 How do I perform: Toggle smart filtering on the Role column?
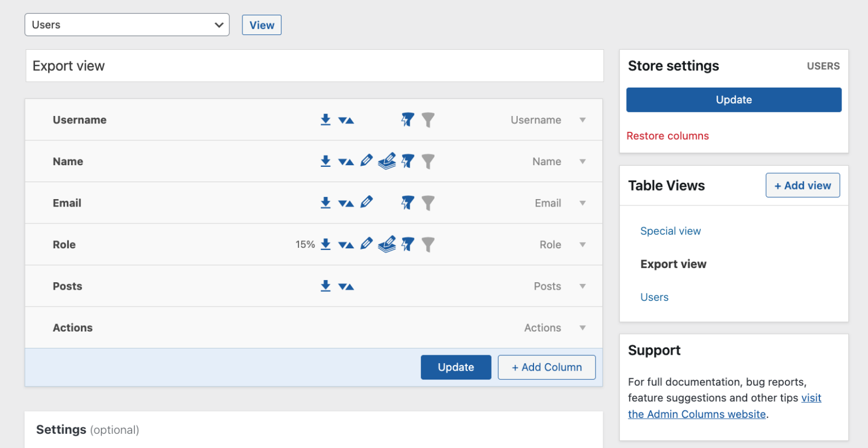click(407, 244)
